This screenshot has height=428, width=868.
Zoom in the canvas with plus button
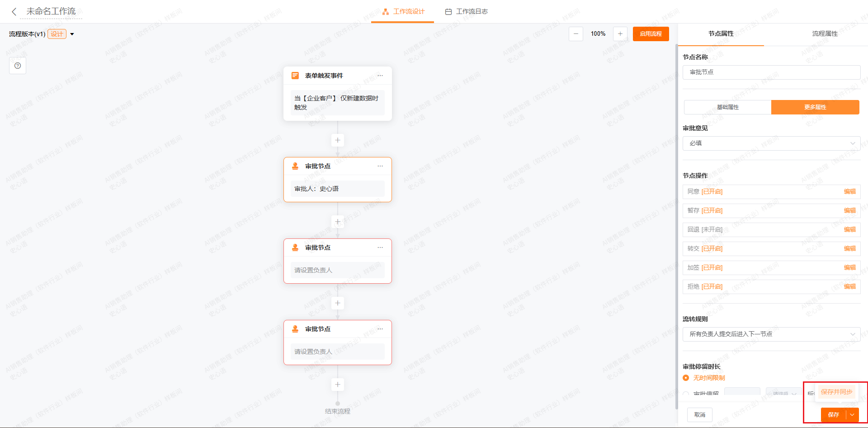[620, 34]
